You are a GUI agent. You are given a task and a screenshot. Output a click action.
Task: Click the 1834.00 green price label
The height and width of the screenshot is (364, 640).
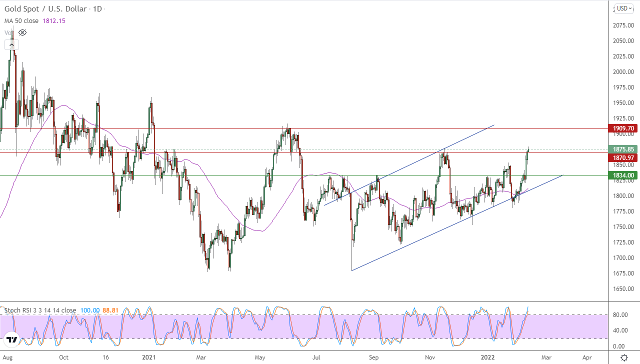[x=623, y=175]
